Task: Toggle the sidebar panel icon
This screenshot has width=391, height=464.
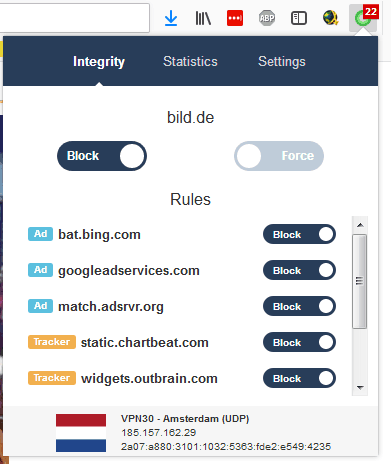Action: pyautogui.click(x=299, y=18)
